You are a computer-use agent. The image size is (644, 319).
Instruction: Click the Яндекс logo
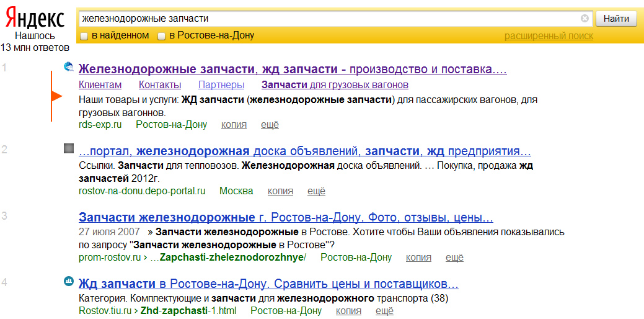click(35, 19)
